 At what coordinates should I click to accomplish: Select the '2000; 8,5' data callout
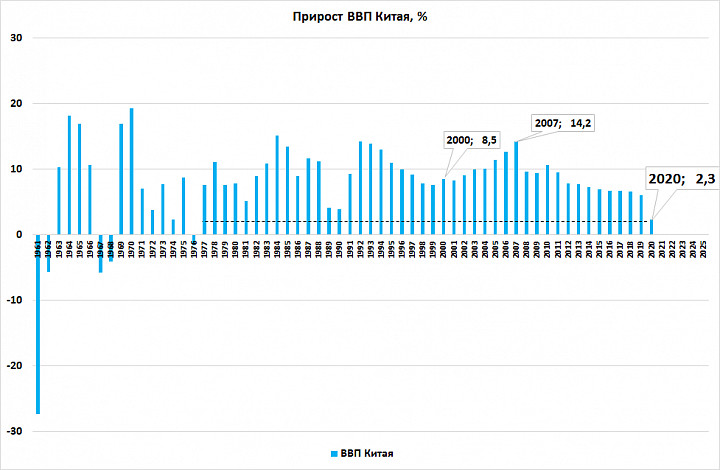(x=472, y=140)
